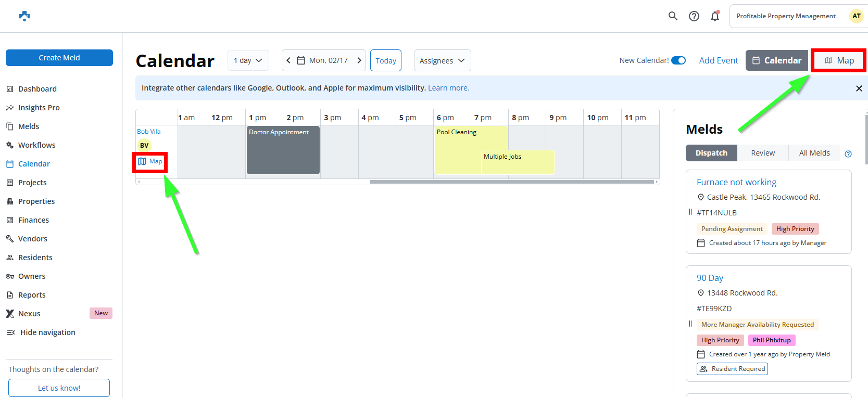Switch to Map view
Screen dimensions: 868x398
pyautogui.click(x=839, y=61)
